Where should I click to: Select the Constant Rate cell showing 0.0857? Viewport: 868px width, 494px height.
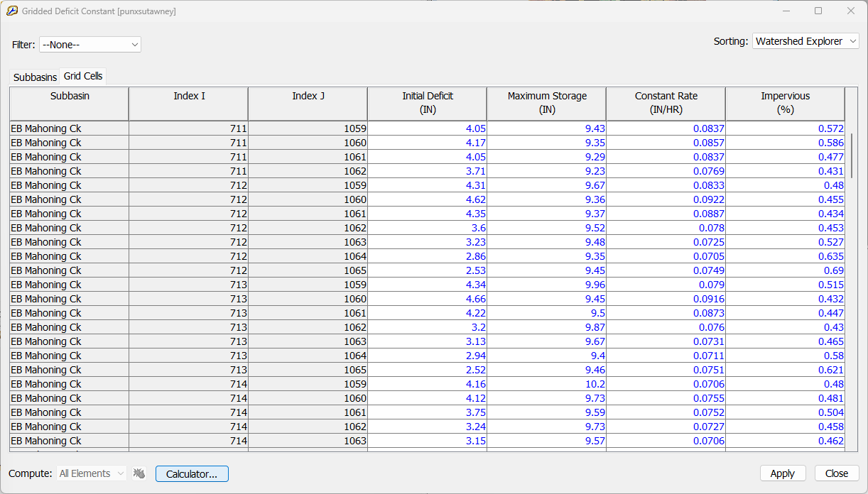[x=666, y=143]
